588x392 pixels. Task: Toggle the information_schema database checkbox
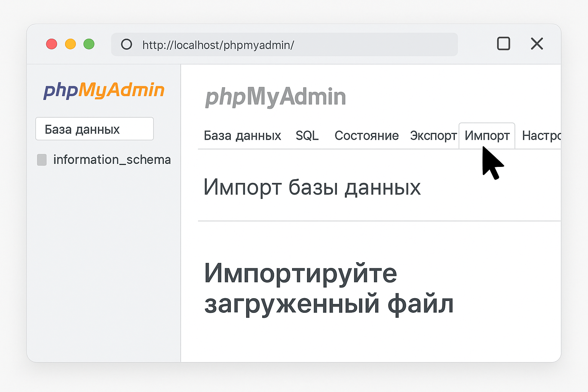tap(42, 160)
